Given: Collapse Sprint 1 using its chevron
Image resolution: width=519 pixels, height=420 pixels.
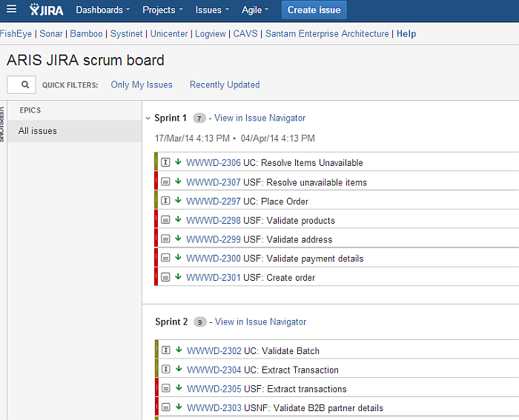Looking at the screenshot, I should (x=148, y=118).
